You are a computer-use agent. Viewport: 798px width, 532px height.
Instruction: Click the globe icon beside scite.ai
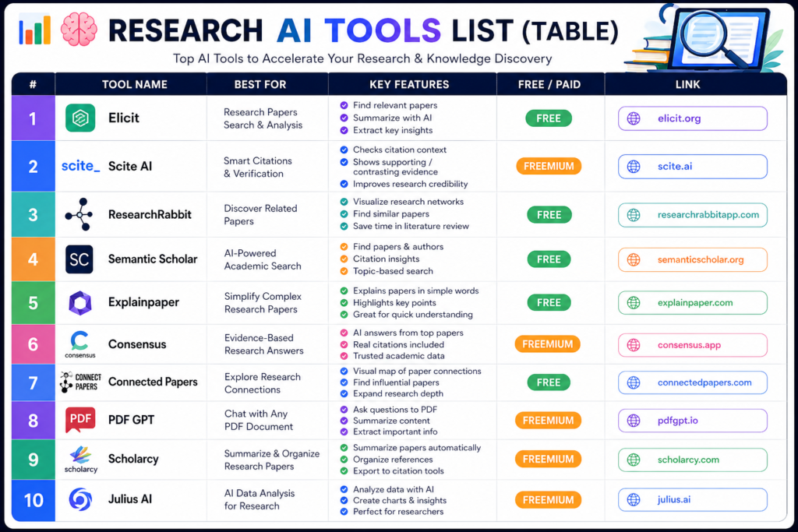point(634,167)
